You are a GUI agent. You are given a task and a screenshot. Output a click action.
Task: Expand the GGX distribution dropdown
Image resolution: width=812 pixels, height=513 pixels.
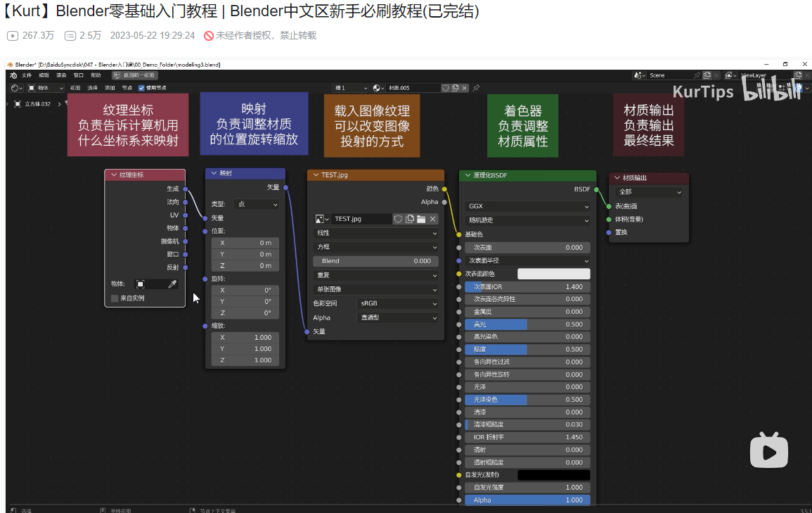527,206
